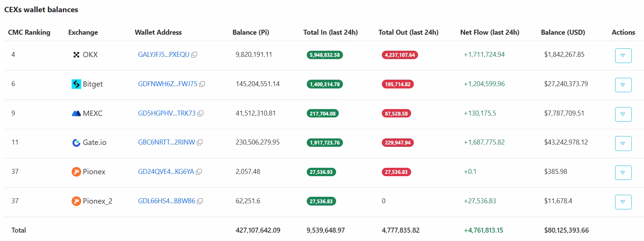Copy the Pionex_2 wallet address icon
Viewport: 644px width, 241px height.
pos(200,201)
